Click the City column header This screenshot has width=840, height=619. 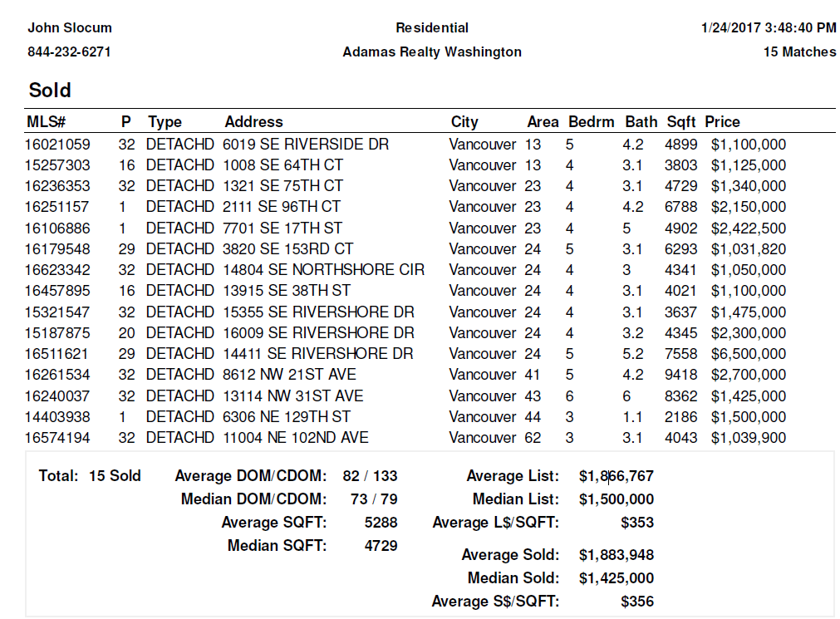click(x=464, y=122)
